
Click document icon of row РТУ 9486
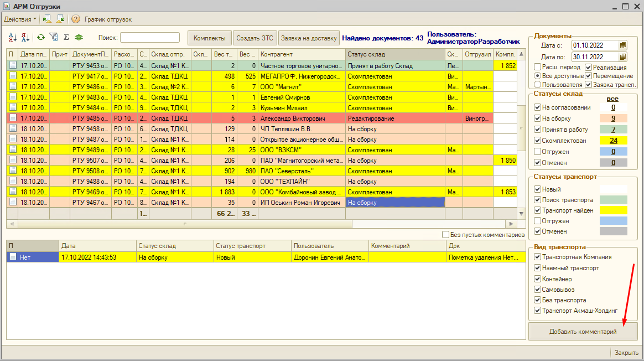[x=13, y=87]
